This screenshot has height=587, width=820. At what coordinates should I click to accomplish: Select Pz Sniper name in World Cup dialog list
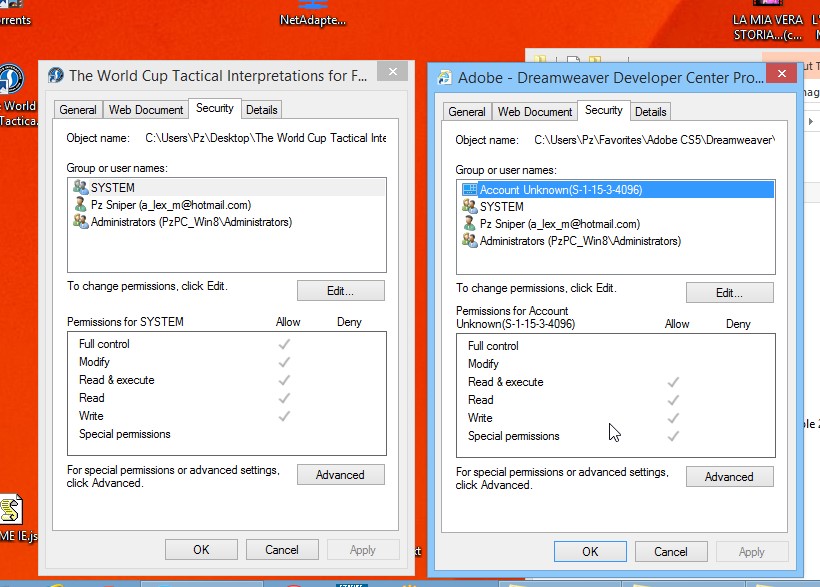pyautogui.click(x=171, y=205)
